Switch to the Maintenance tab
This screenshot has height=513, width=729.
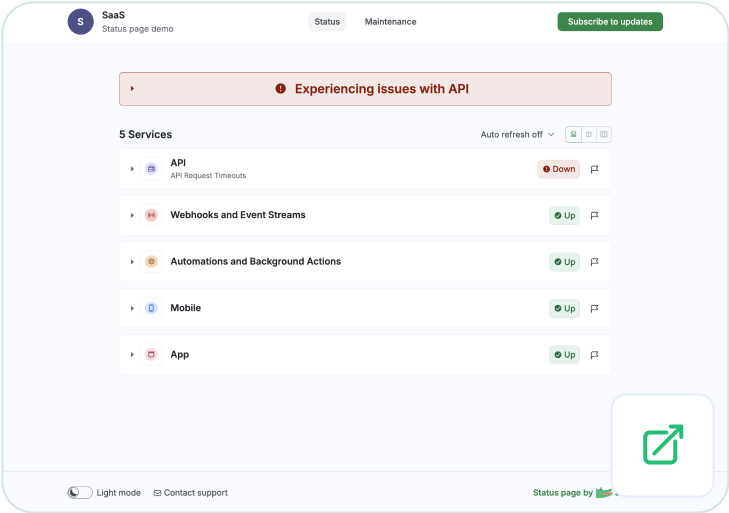click(390, 22)
